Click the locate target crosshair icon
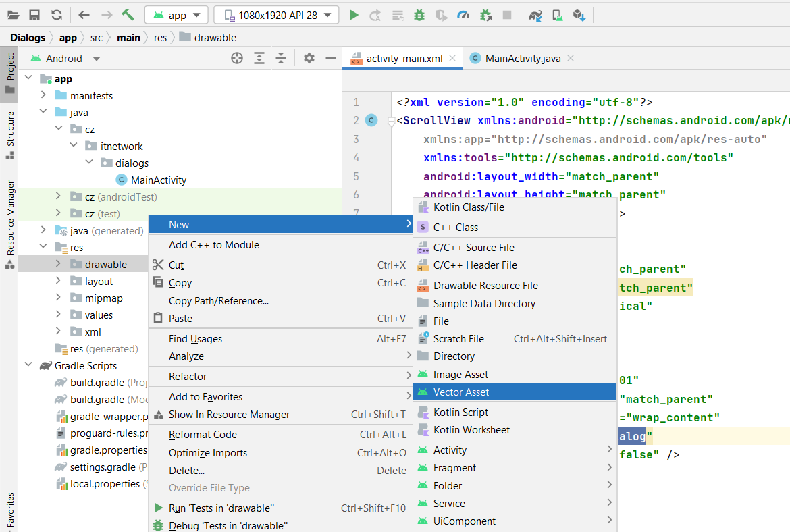 click(x=237, y=59)
